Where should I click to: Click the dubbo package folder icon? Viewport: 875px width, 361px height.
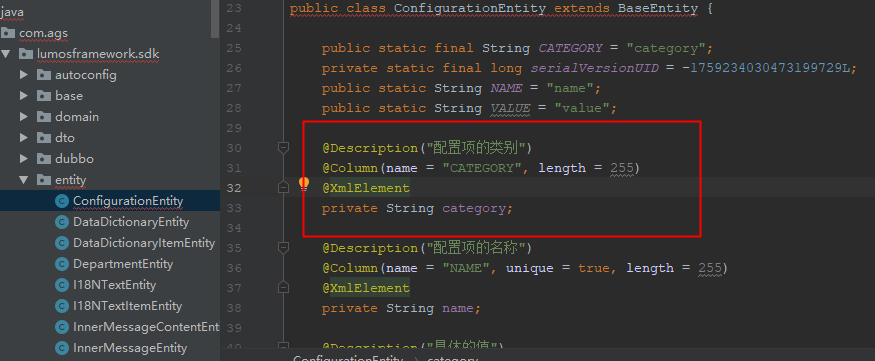click(44, 159)
